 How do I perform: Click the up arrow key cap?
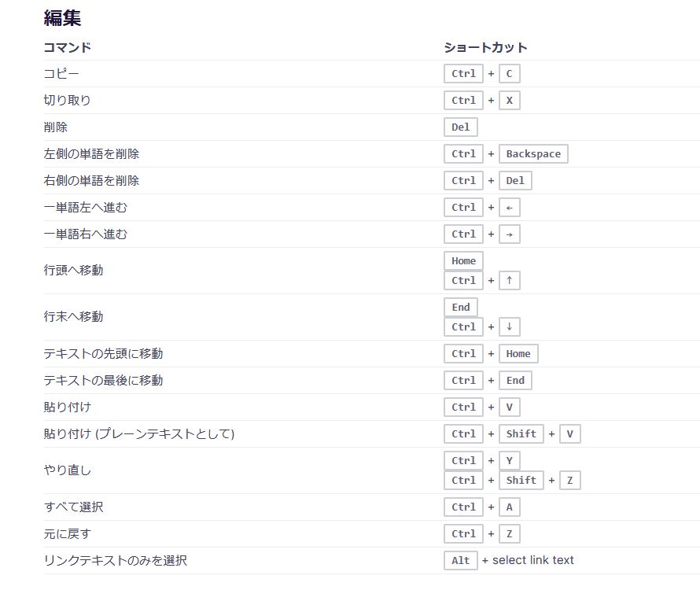509,281
